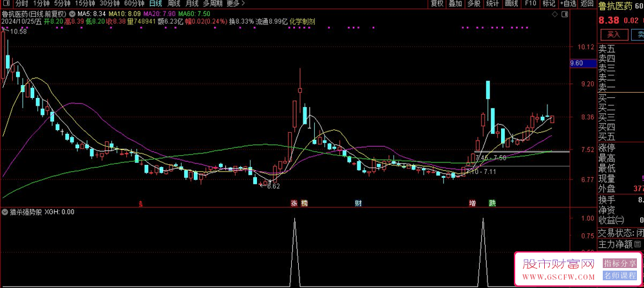This screenshot has height=288, width=644.
Task: Toggle the left panel icon beside 分时
Action: point(7,4)
